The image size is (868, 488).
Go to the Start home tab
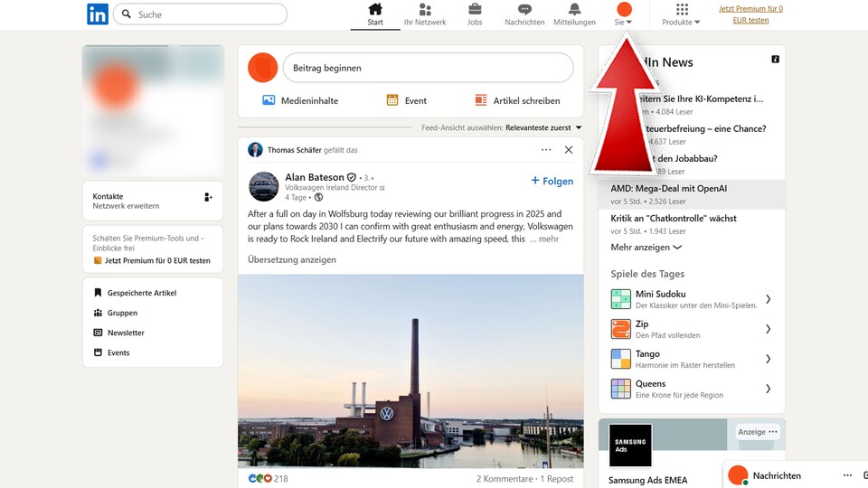[375, 14]
